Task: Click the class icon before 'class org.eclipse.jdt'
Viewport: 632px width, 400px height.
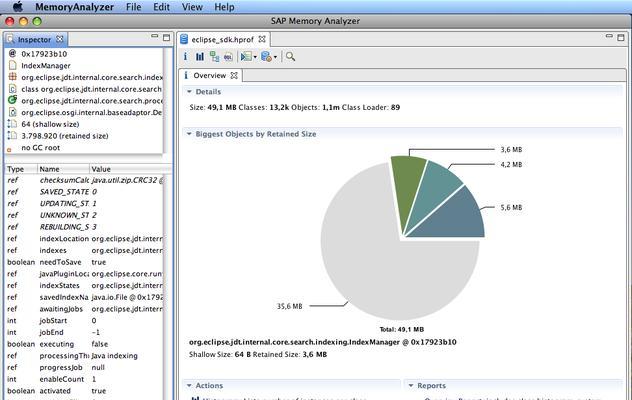Action: [x=12, y=89]
